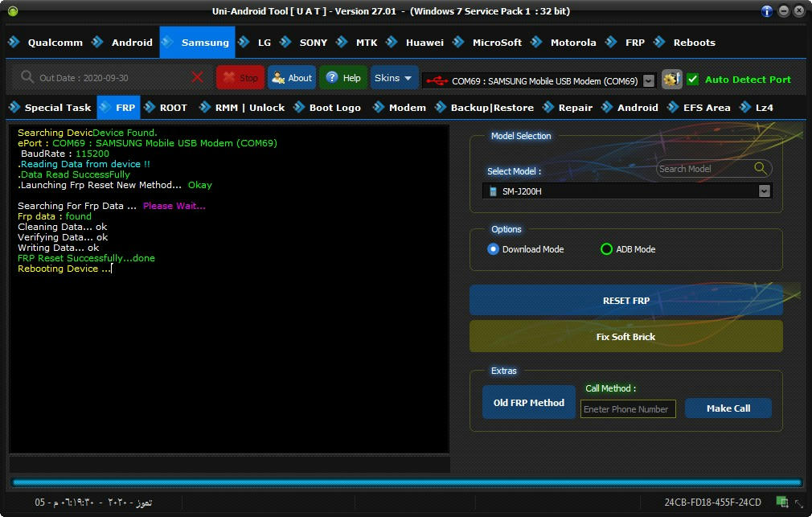Switch to the Huawei tab
812x517 pixels.
click(x=416, y=43)
